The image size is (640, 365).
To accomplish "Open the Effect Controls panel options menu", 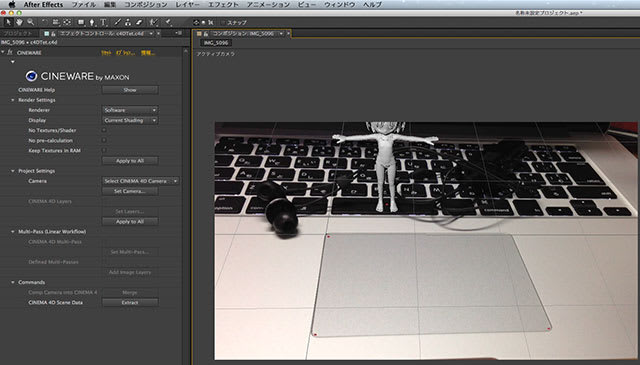I will (x=179, y=33).
